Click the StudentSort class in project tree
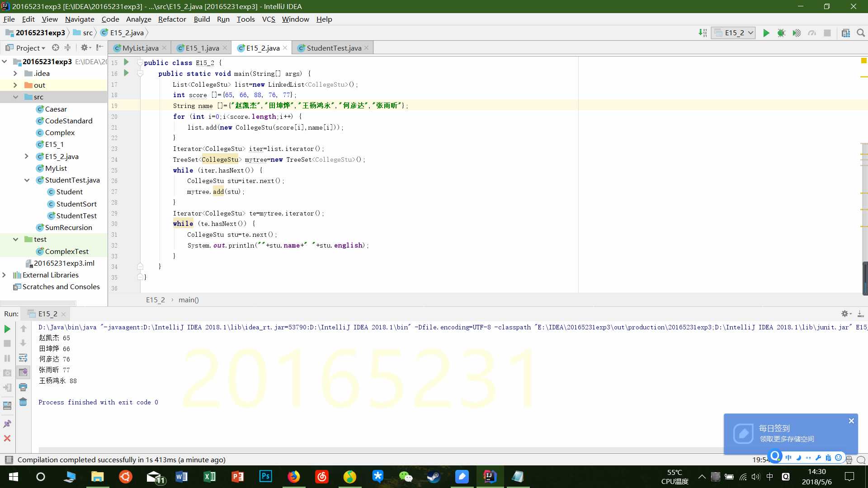This screenshot has width=868, height=488. (76, 203)
